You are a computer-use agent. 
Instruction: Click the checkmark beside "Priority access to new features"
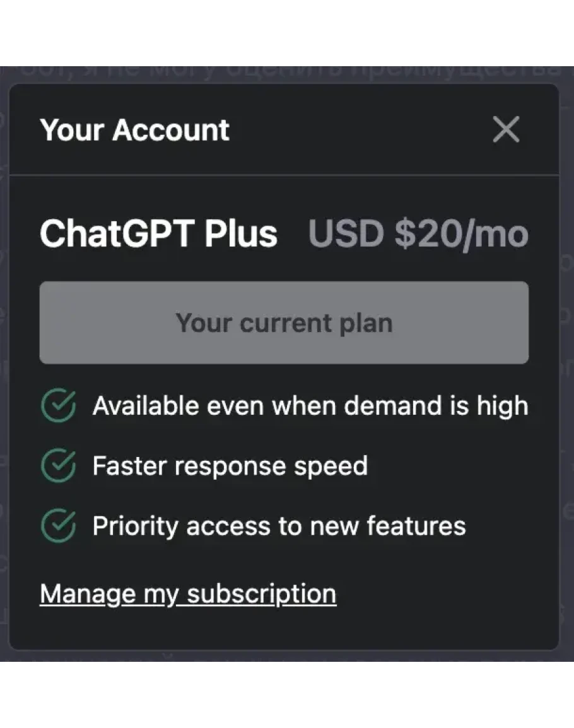click(58, 526)
